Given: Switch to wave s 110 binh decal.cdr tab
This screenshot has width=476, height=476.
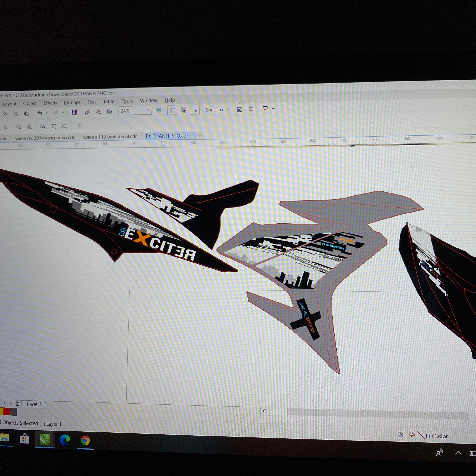Looking at the screenshot, I should pos(110,136).
